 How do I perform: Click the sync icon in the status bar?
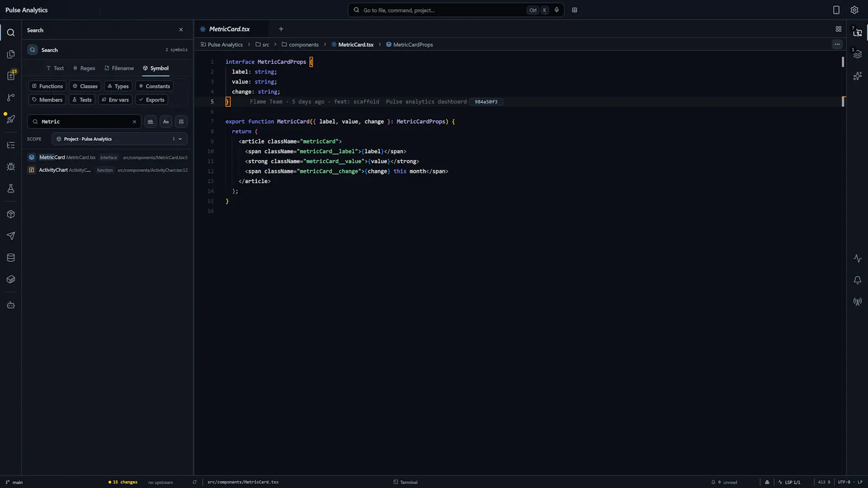click(x=195, y=482)
